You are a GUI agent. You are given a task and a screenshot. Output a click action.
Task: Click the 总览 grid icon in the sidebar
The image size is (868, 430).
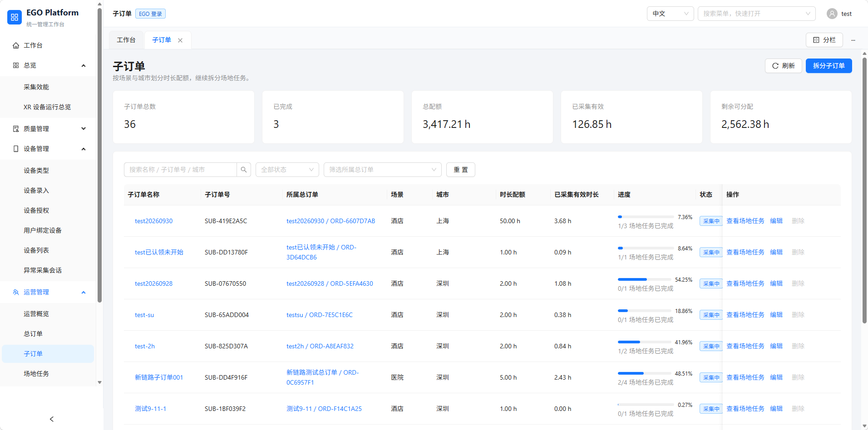tap(16, 65)
